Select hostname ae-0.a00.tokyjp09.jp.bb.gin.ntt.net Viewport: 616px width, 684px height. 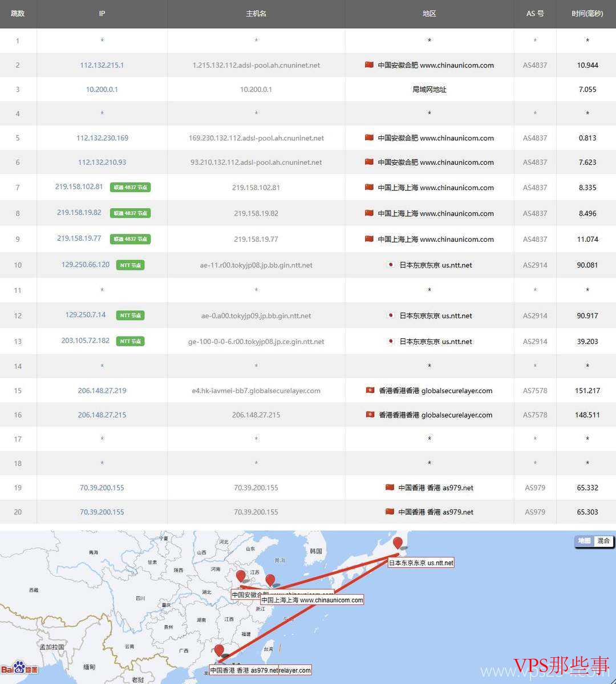point(256,315)
